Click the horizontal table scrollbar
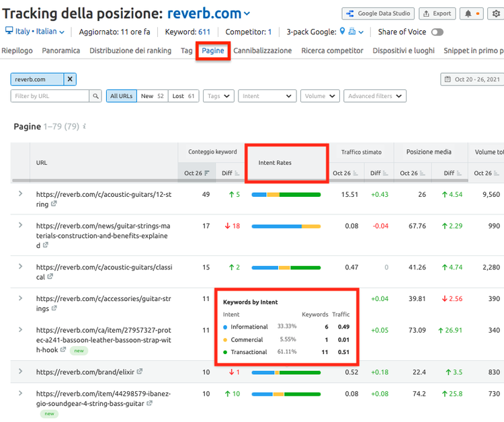The image size is (504, 422). (239, 181)
